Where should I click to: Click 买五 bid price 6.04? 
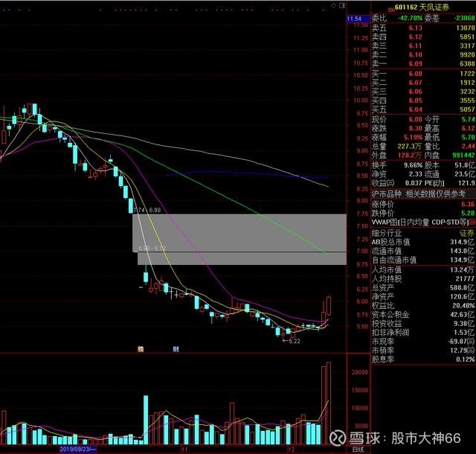[x=415, y=109]
